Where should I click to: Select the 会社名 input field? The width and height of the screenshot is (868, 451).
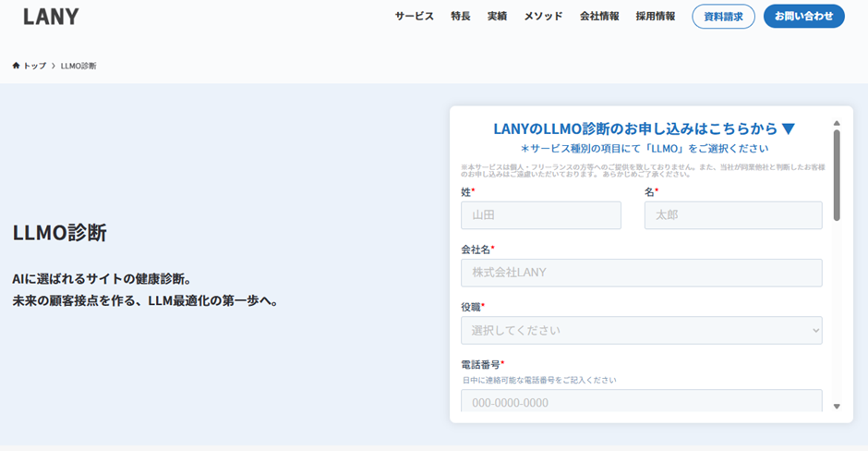point(641,273)
